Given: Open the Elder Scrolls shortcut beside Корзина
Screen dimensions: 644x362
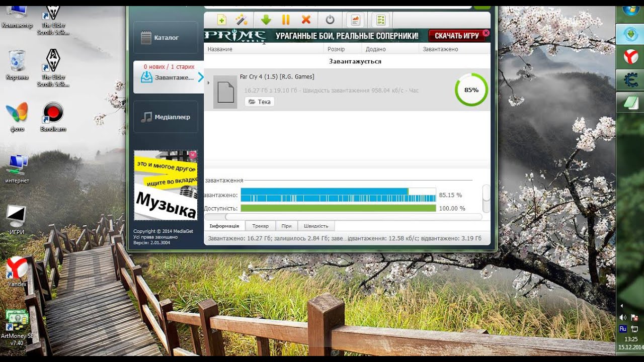Looking at the screenshot, I should point(53,68).
